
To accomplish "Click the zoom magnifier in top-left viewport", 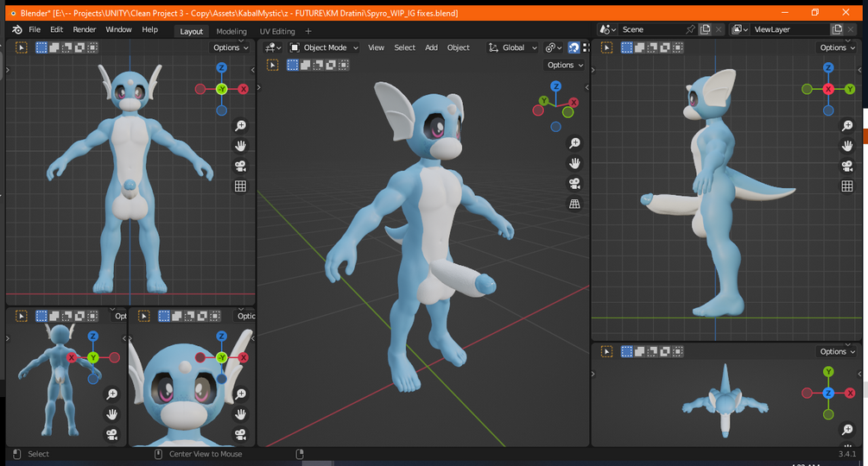I will [240, 126].
